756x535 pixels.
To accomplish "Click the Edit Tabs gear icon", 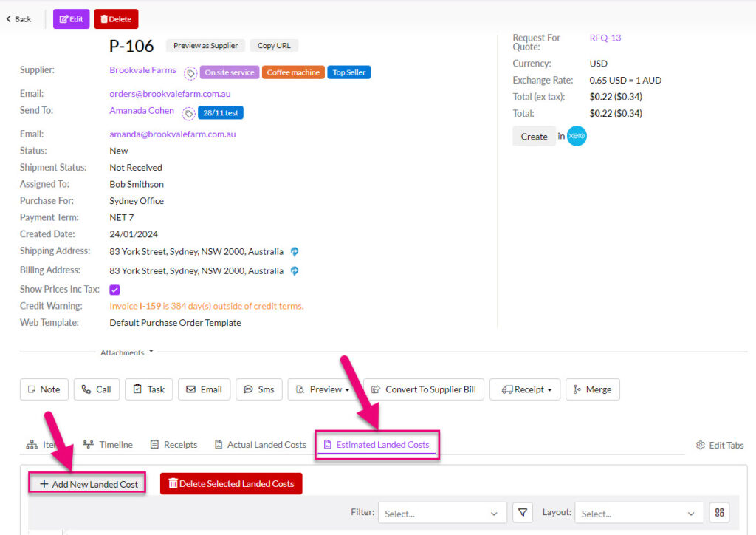I will point(700,444).
